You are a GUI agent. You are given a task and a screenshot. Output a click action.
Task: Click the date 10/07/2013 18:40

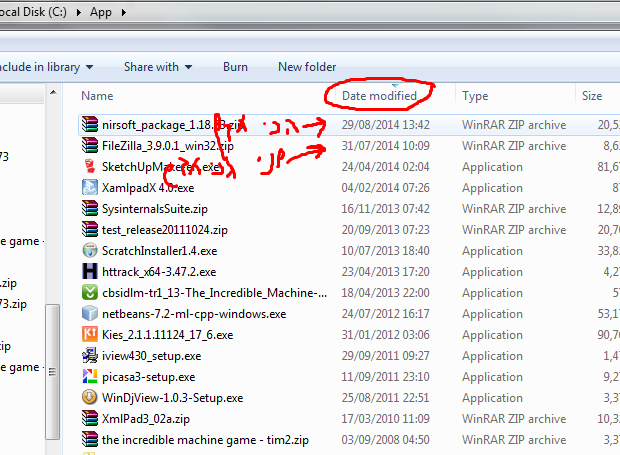(x=386, y=251)
